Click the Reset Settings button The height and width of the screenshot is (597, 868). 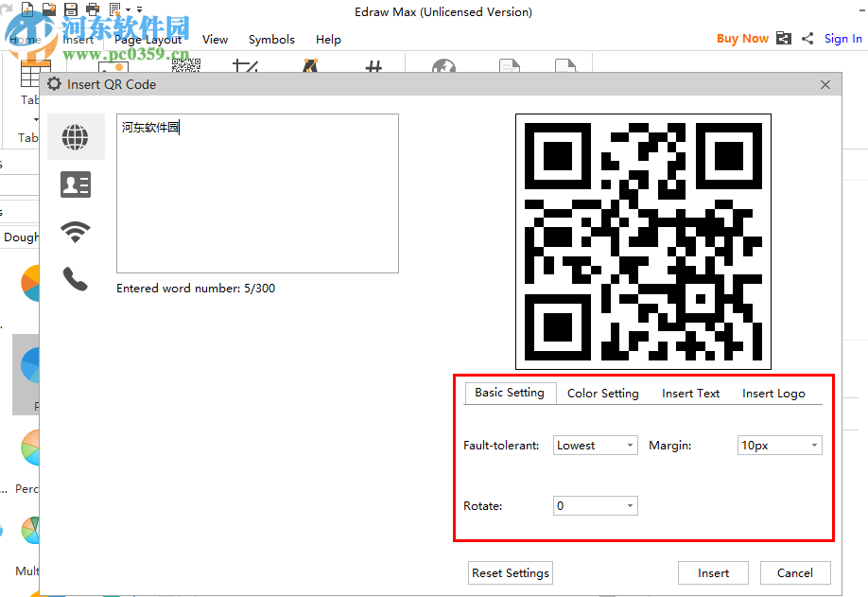point(510,572)
